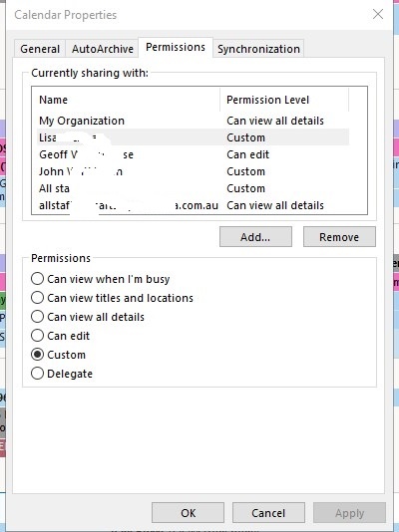Choose the Delegate radio button

(37, 374)
